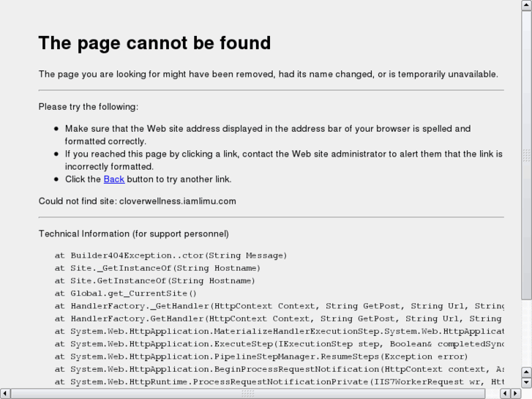Screen dimensions: 532x399
Task: Click the left arrow at the horizontal scrollbar's left end
Action: (5, 393)
